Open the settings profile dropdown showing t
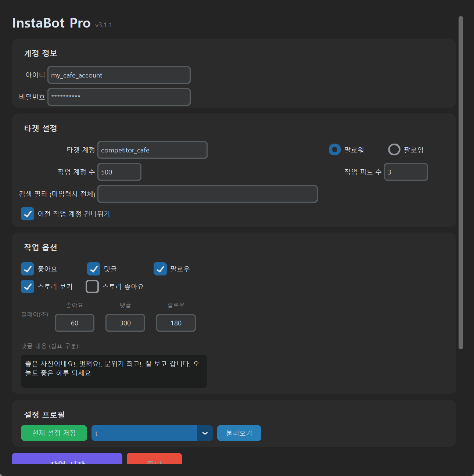Image resolution: width=474 pixels, height=476 pixels. 152,433
